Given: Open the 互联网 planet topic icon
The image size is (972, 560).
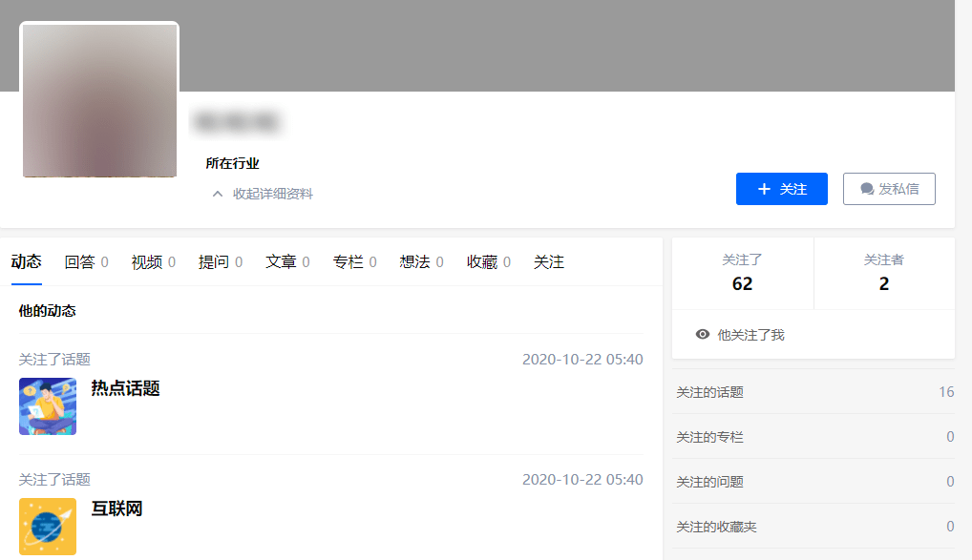Looking at the screenshot, I should (47, 526).
